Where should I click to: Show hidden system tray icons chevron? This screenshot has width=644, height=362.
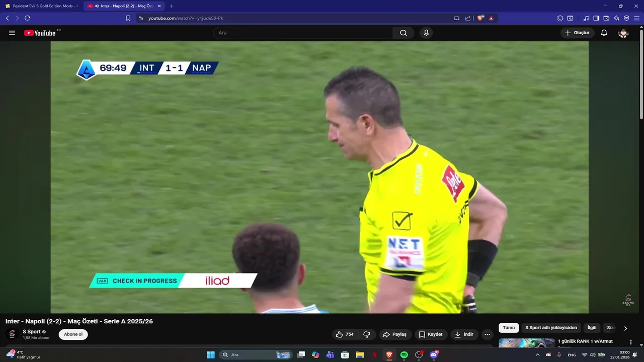(537, 355)
